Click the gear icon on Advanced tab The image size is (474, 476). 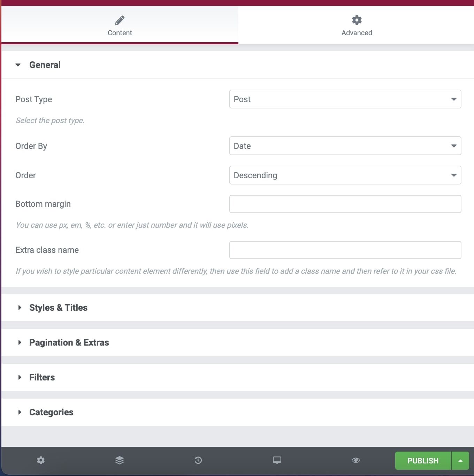tap(357, 20)
